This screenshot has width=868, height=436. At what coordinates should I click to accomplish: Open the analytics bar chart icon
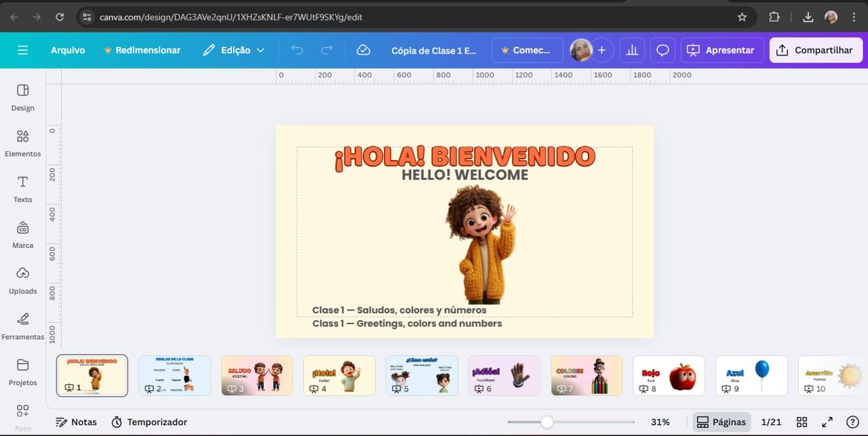[x=632, y=50]
